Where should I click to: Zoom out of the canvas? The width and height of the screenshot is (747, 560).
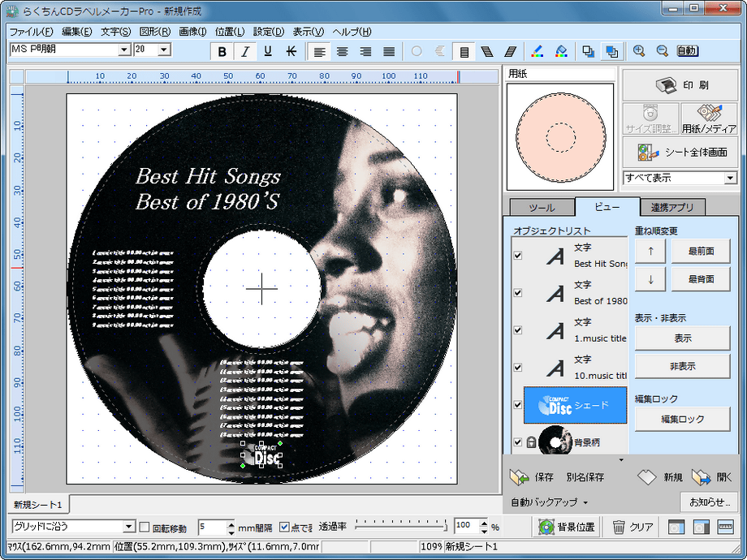[x=663, y=51]
